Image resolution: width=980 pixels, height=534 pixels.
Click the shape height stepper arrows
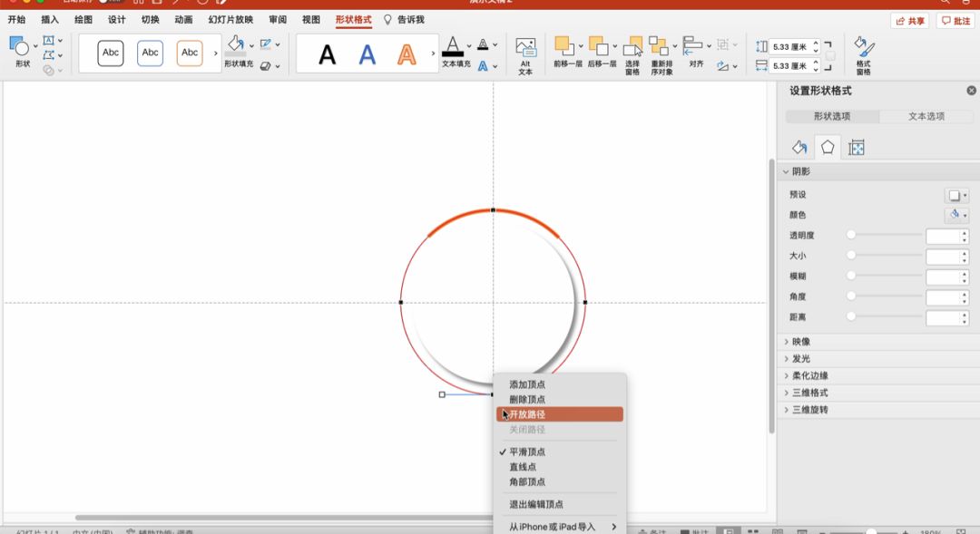point(816,47)
